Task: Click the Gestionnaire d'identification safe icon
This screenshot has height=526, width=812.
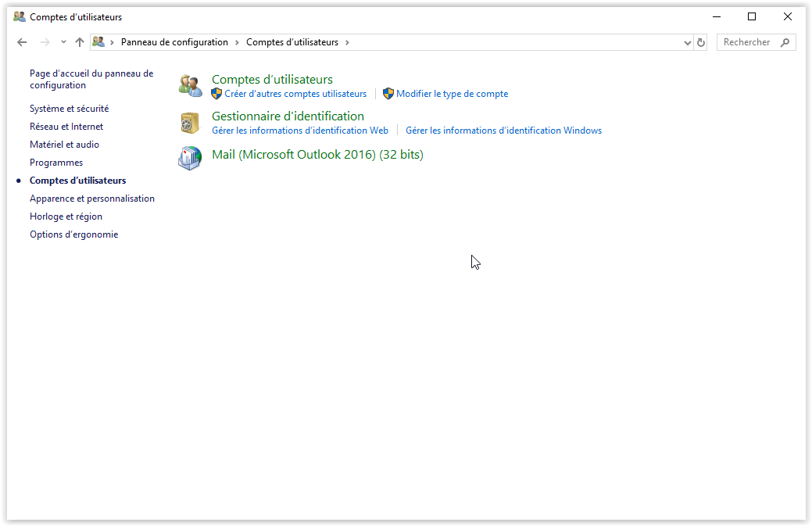Action: click(190, 123)
